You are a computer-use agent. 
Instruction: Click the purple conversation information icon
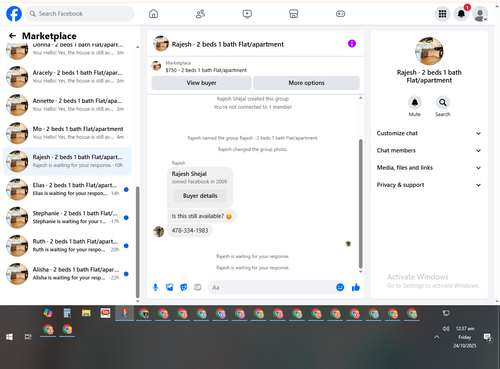pos(352,44)
